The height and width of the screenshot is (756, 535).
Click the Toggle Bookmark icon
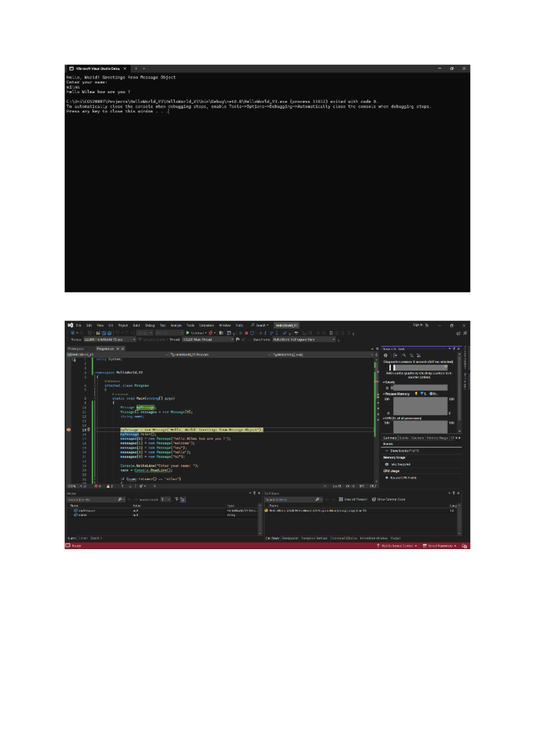point(331,333)
